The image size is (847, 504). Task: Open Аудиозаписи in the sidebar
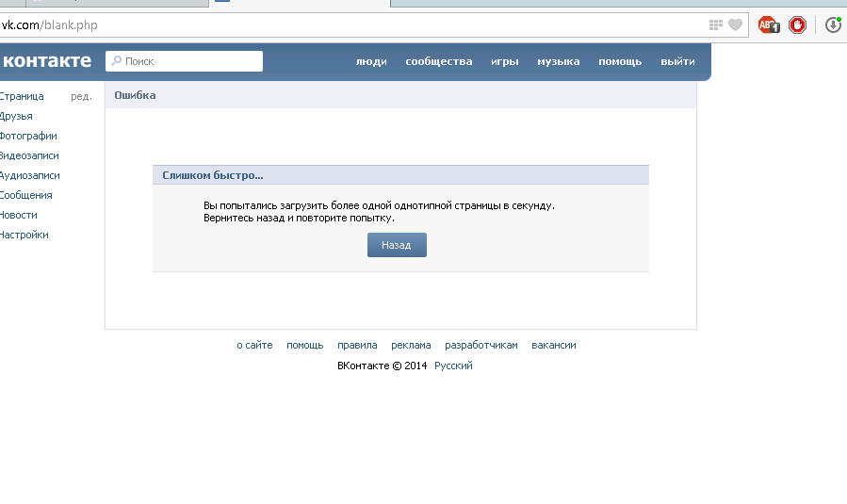pos(30,175)
